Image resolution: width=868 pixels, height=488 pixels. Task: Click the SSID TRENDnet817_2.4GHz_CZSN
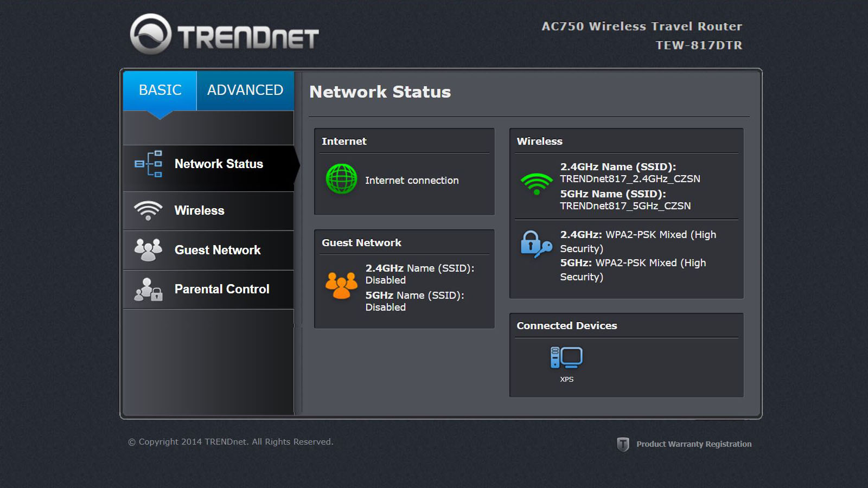pyautogui.click(x=630, y=179)
